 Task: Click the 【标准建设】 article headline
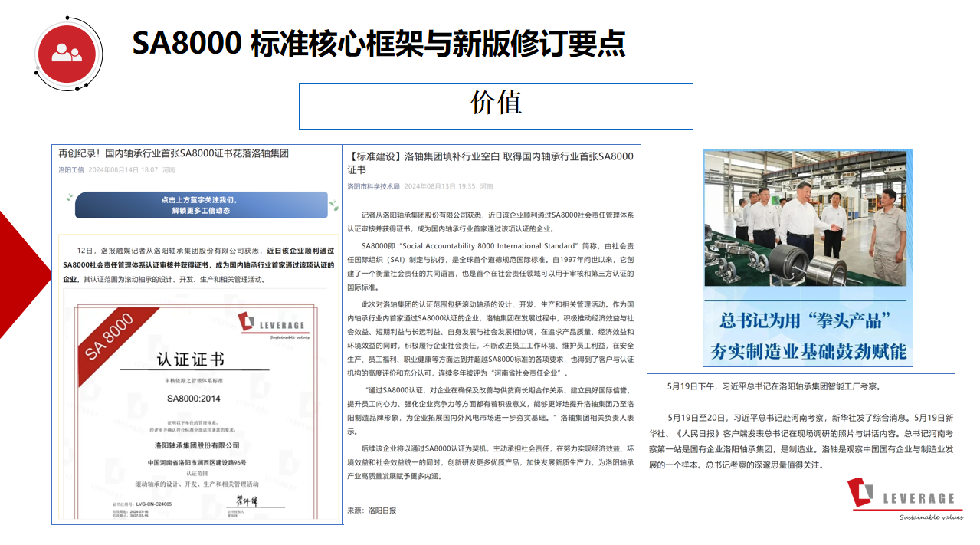(x=490, y=163)
